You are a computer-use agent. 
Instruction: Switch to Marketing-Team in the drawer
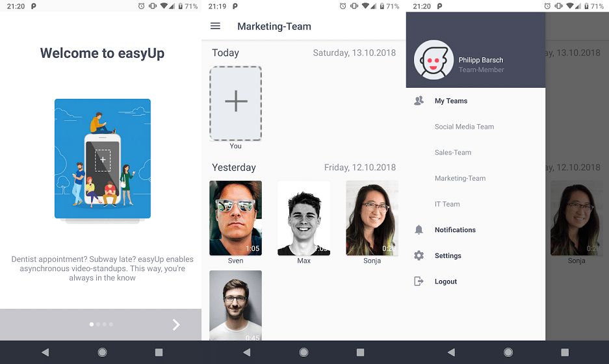point(460,178)
